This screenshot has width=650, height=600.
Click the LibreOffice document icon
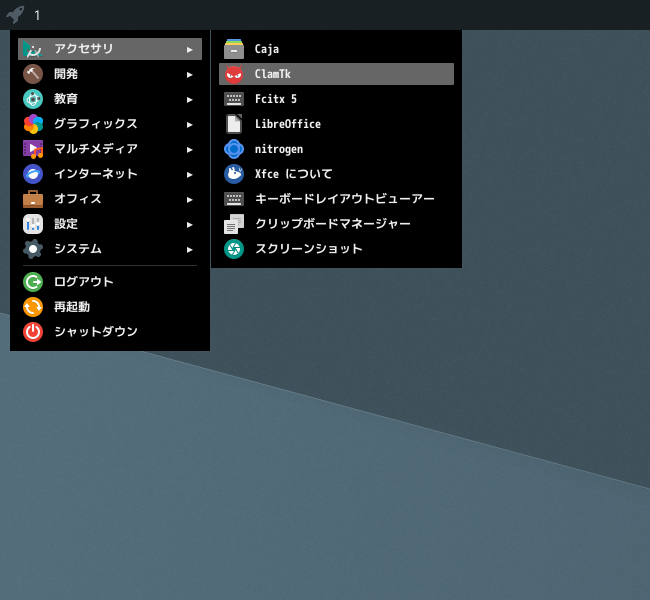point(234,124)
